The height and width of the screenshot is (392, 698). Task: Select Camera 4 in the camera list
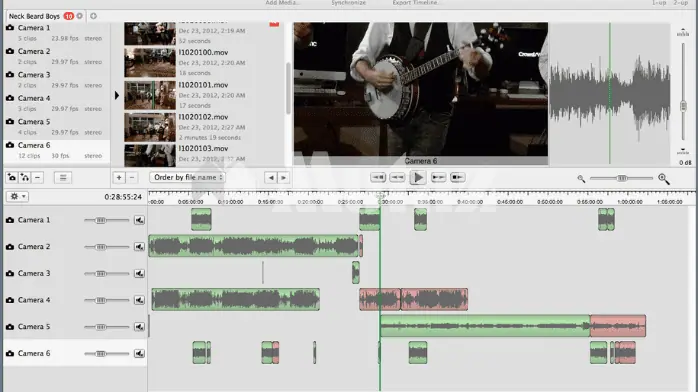57,103
